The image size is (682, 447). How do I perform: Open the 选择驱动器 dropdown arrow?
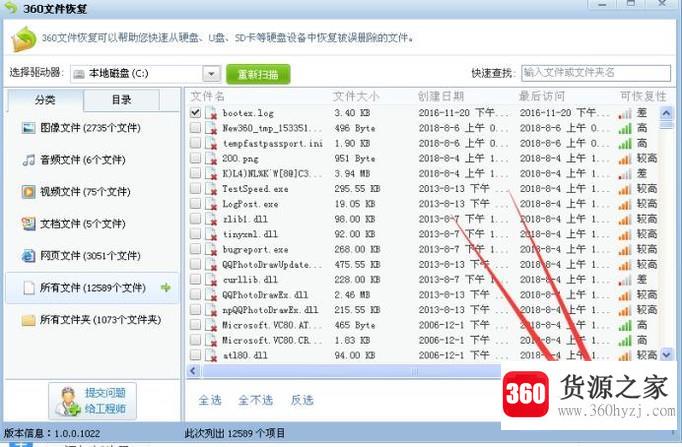click(211, 74)
